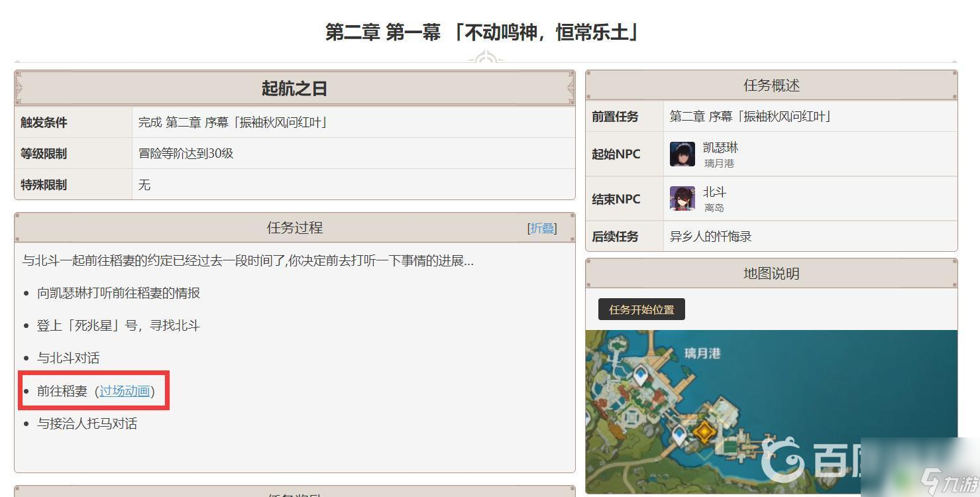Click the yellow diamond quest marker on map
Screen dimensions: 980x497
pos(703,432)
